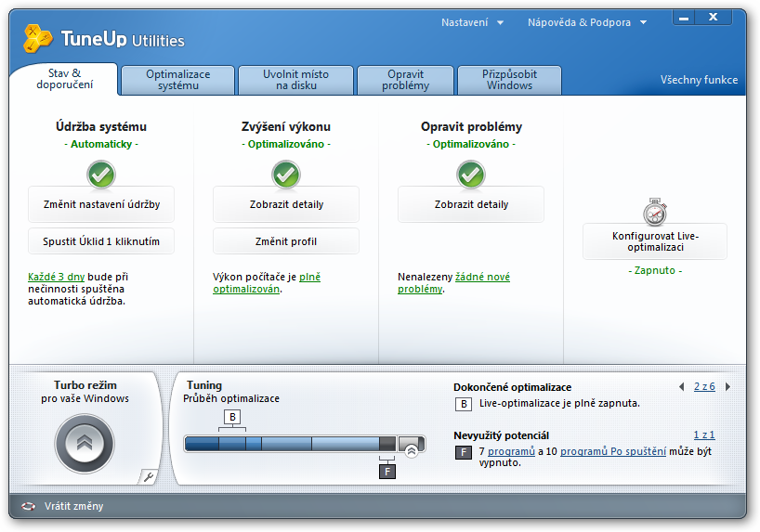Click Zobrazit detaily under Opravit problémy

click(x=471, y=204)
